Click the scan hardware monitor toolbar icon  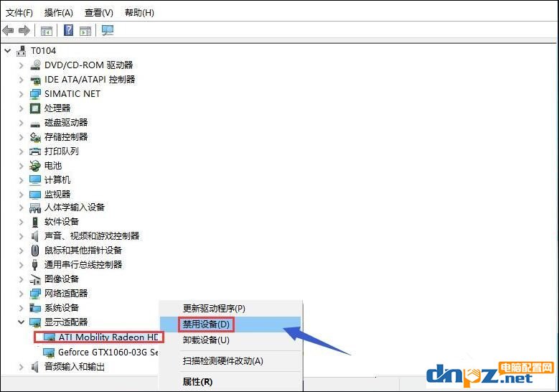[x=108, y=30]
